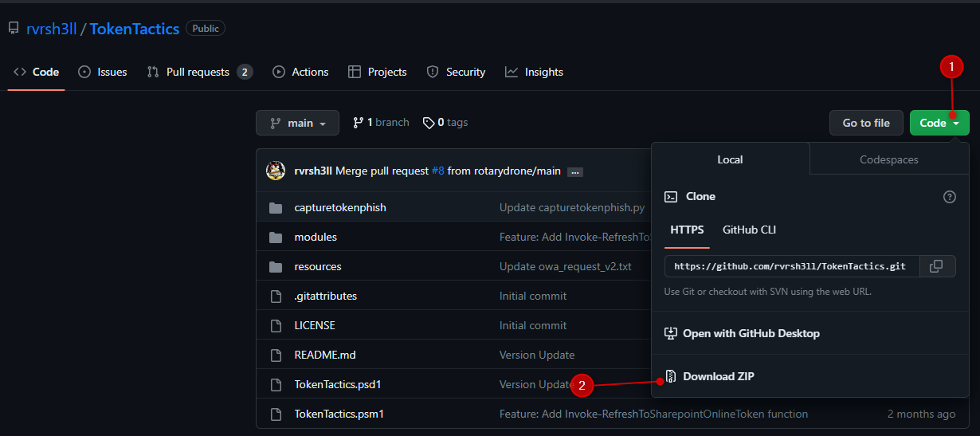The image size is (980, 436).
Task: Open the TokenTactics repository link
Action: 134,29
